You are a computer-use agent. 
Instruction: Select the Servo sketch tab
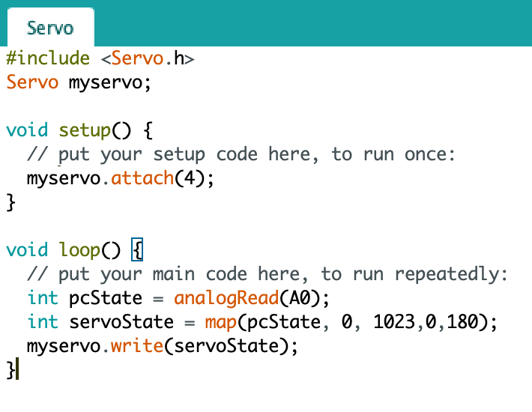click(50, 28)
